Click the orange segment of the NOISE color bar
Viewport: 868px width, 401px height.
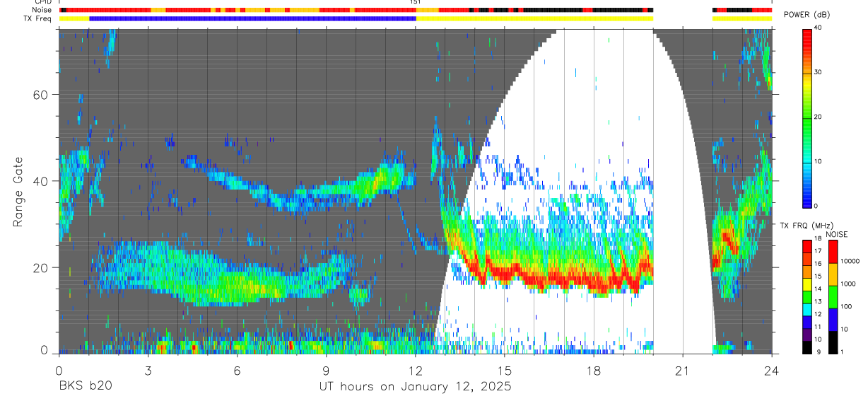click(832, 274)
